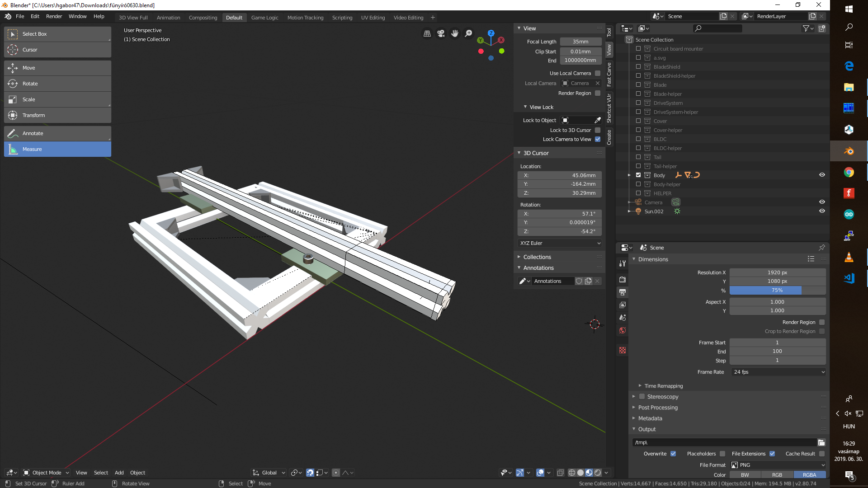Screen dimensions: 868x488
Task: Choose the Rotate tool
Action: point(57,84)
